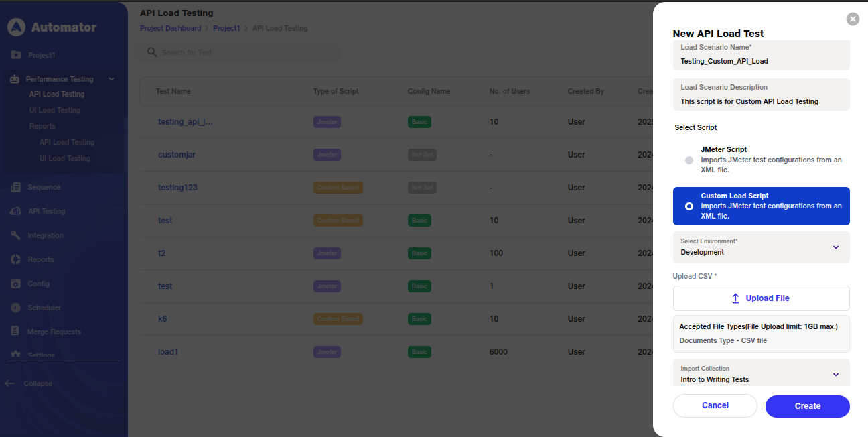Image resolution: width=868 pixels, height=437 pixels.
Task: Click the Collapse label in sidebar
Action: (x=38, y=384)
